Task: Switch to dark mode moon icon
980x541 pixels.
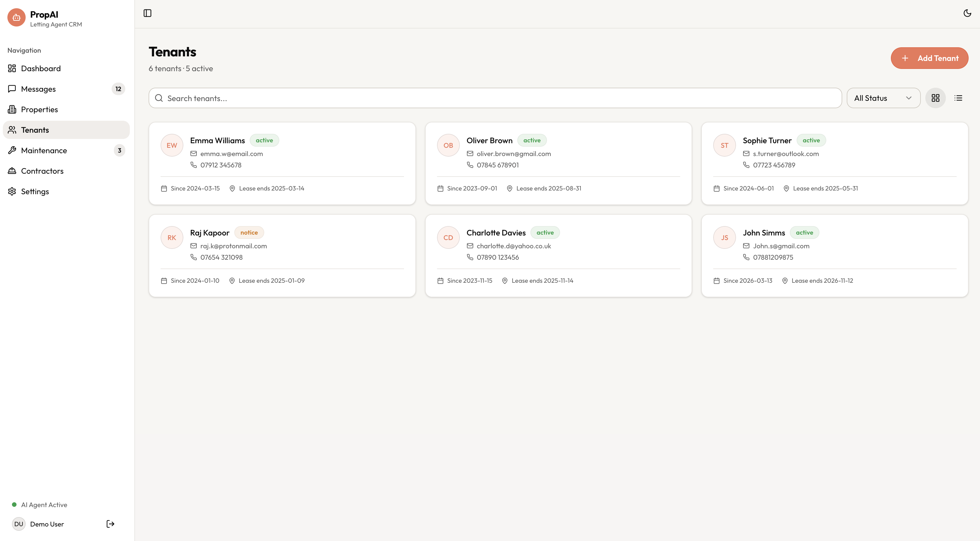Action: (967, 13)
